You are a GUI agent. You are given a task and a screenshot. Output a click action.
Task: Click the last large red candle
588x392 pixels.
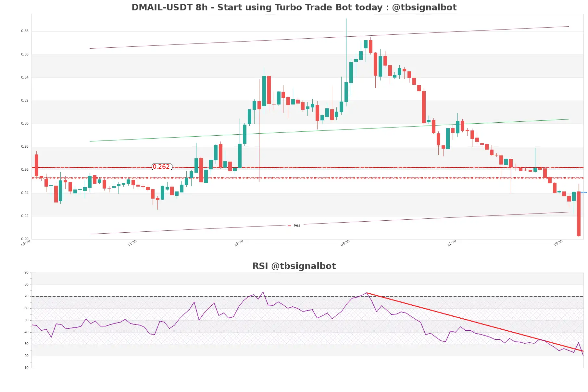coord(579,214)
